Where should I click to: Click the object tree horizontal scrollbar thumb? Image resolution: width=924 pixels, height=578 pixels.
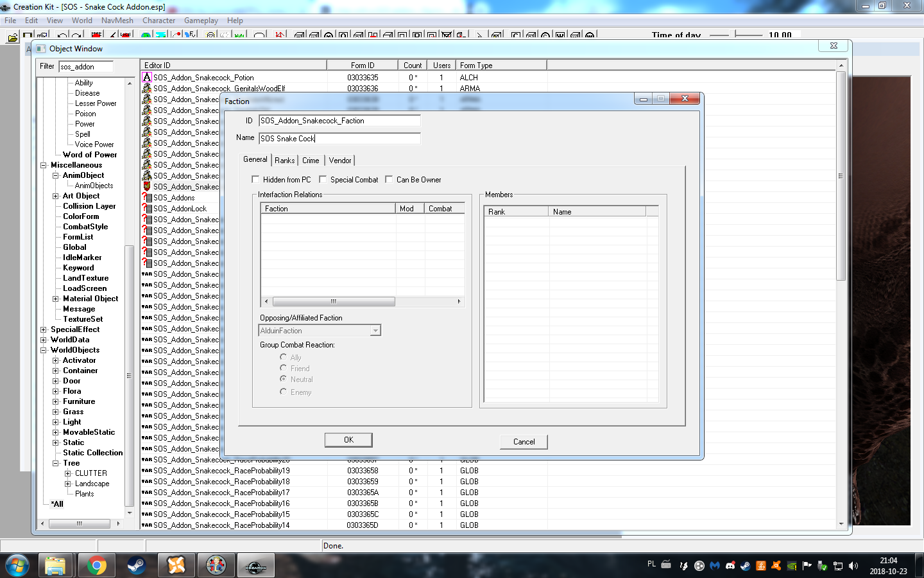pos(80,523)
